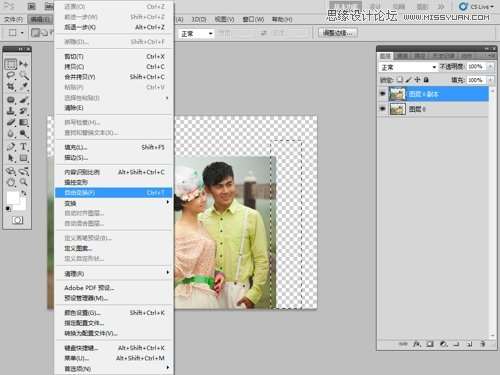The image size is (500, 375).
Task: Select the Blur tool
Action: pyautogui.click(x=11, y=134)
